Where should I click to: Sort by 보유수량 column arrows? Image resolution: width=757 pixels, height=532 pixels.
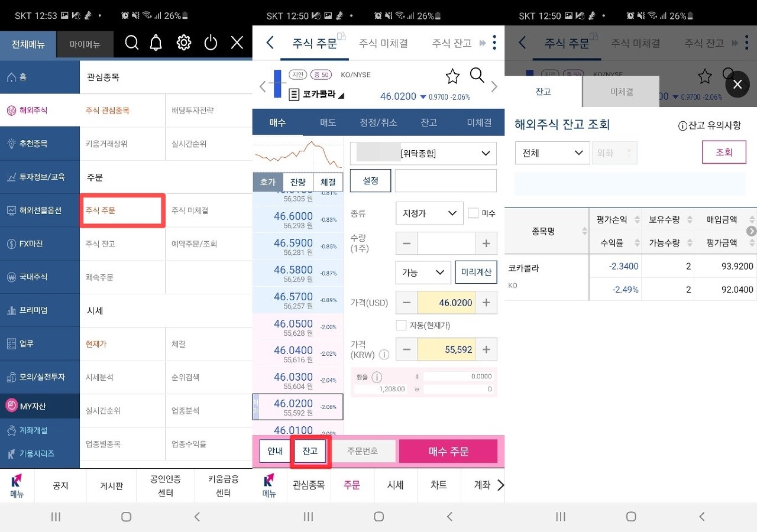[689, 219]
